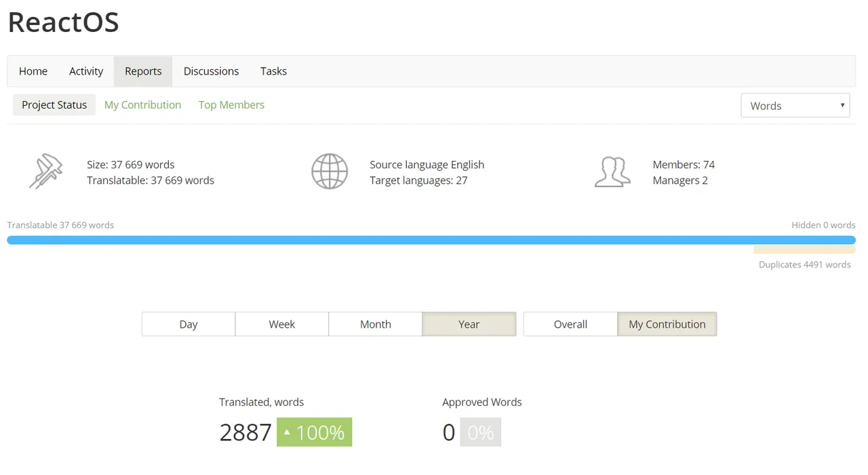Click the caliper size icon
This screenshot has height=475, width=868.
[x=46, y=172]
